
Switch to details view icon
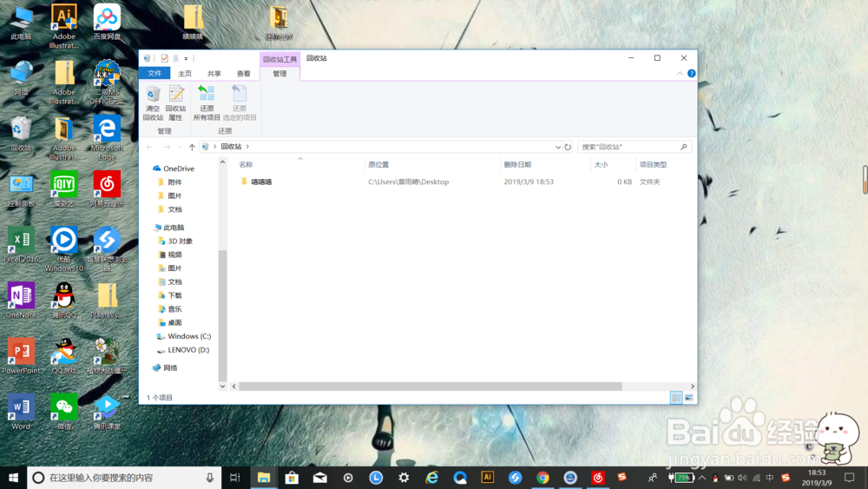pos(676,398)
